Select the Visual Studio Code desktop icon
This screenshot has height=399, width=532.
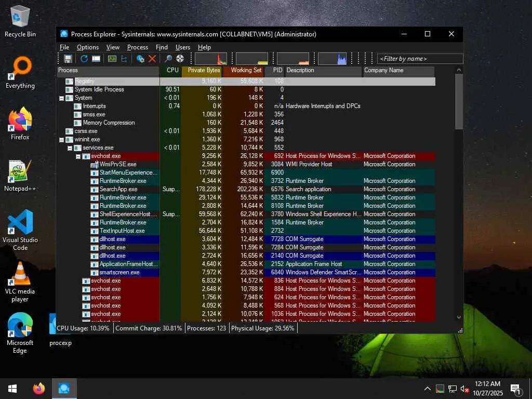[20, 230]
